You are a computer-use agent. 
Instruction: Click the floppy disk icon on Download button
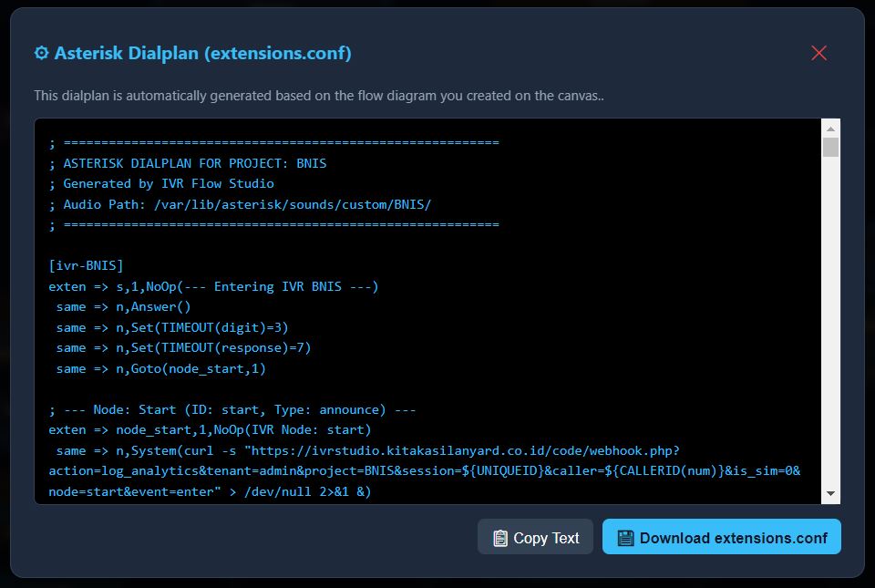click(x=625, y=538)
